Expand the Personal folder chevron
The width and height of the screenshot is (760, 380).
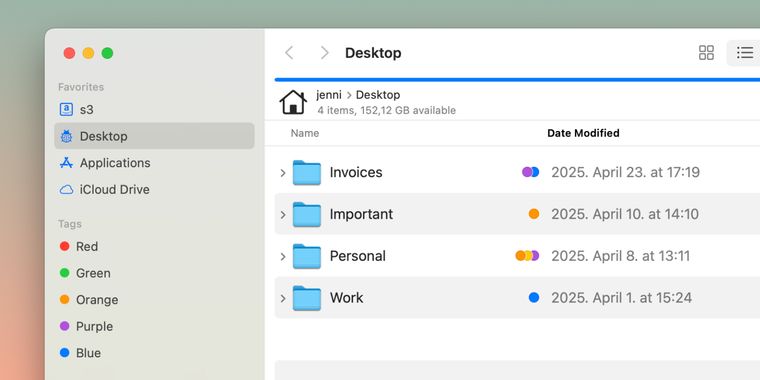pos(283,256)
